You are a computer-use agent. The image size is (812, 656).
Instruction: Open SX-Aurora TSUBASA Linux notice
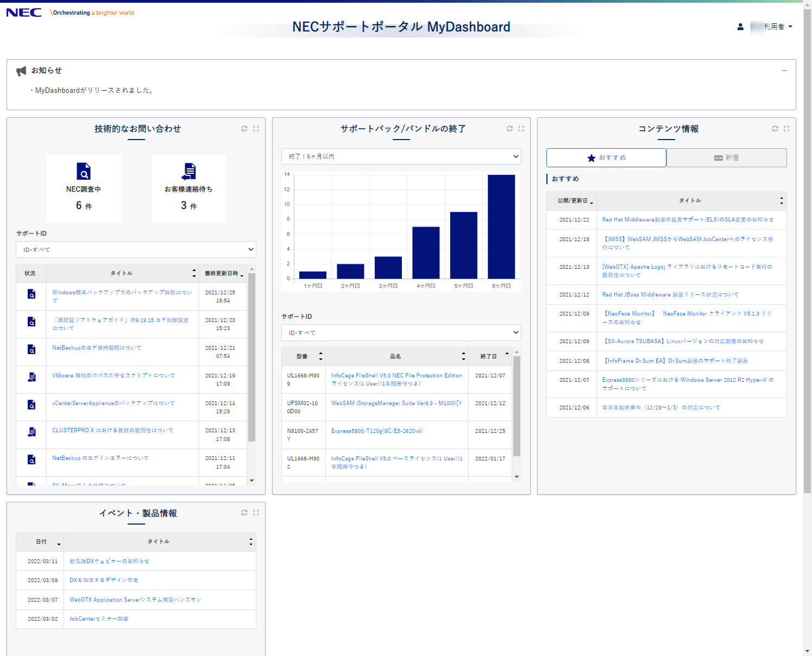(683, 341)
